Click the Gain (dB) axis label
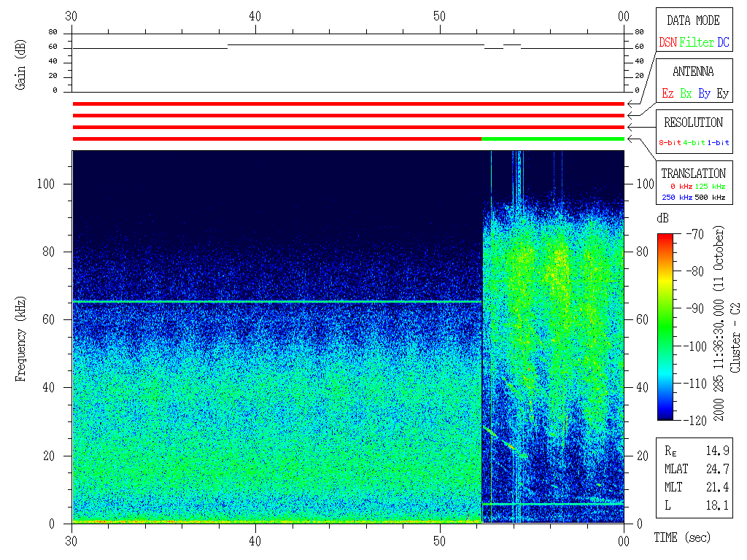This screenshot has height=560, width=747. (x=21, y=64)
